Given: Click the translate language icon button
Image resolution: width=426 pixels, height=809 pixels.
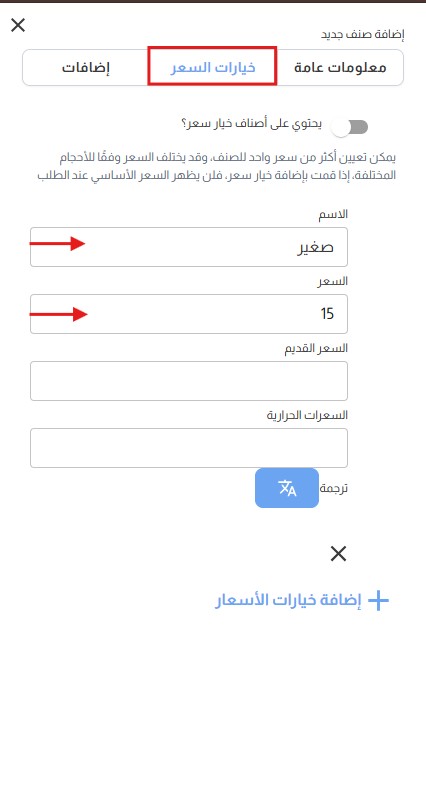Looking at the screenshot, I should pyautogui.click(x=287, y=488).
